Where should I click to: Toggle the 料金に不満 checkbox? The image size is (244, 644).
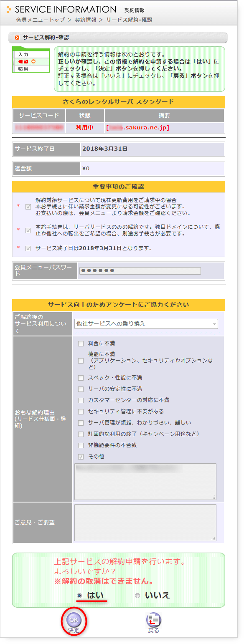coord(81,344)
